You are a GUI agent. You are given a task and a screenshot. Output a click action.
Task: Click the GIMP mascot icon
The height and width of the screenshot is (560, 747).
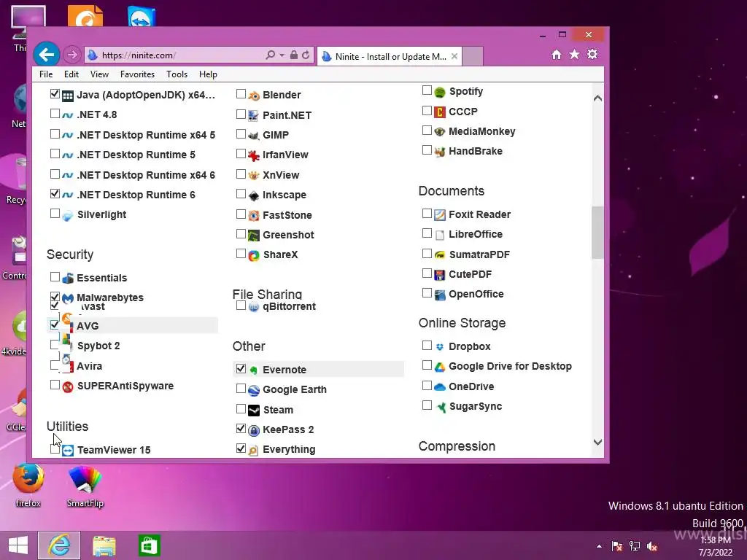[254, 135]
